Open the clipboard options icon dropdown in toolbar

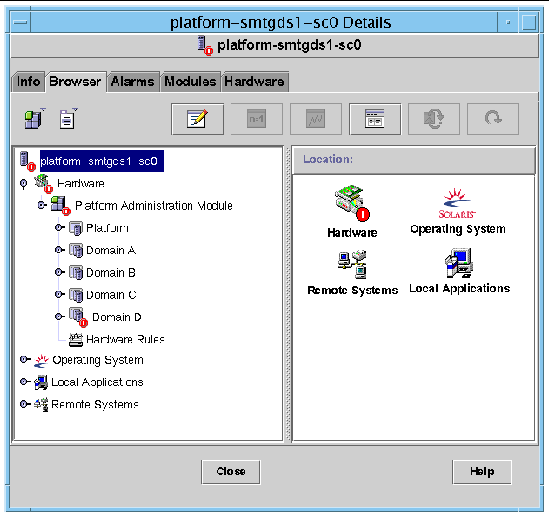click(x=68, y=119)
